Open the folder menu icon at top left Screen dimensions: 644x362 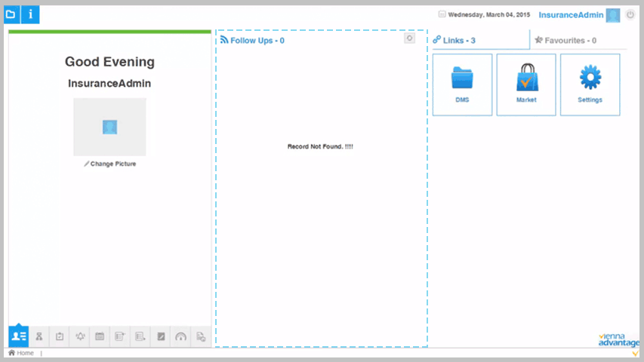pyautogui.click(x=11, y=14)
